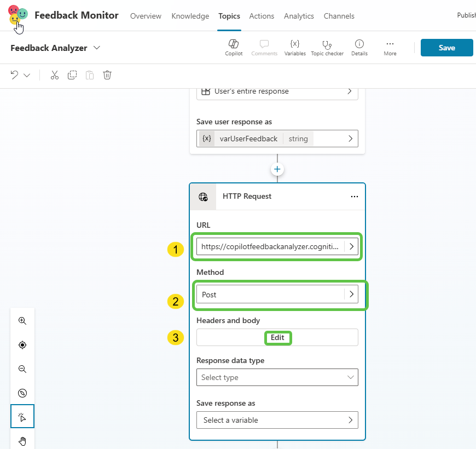476x449 pixels.
Task: Add node with plus button
Action: coord(277,169)
